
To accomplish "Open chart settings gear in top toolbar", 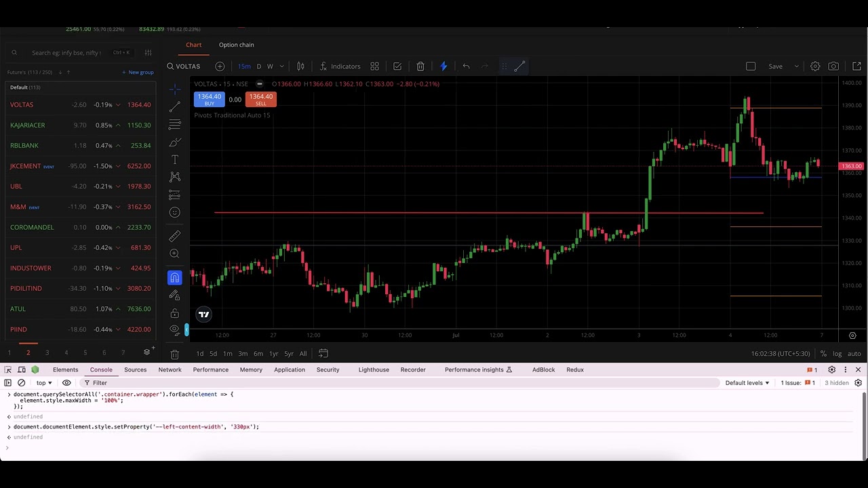I will pos(815,66).
